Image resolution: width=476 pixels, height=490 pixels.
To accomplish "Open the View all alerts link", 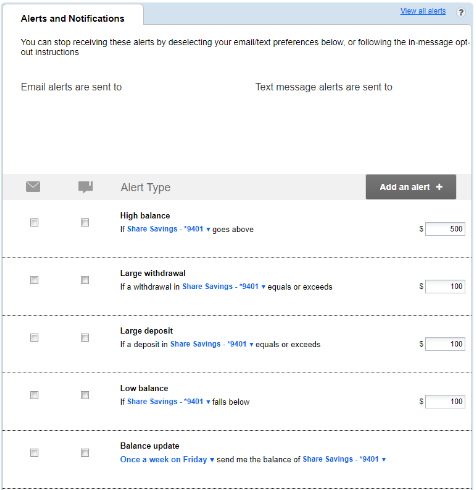I will coord(423,11).
